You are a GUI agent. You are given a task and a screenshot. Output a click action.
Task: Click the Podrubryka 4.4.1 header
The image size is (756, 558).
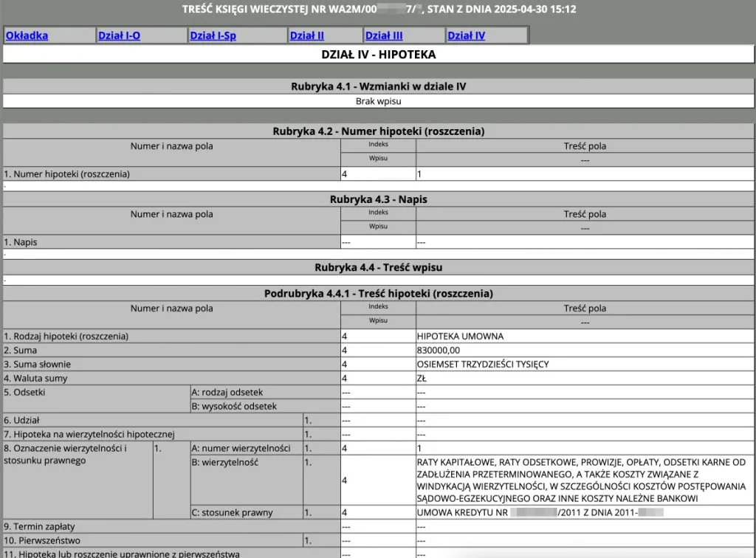click(x=378, y=293)
